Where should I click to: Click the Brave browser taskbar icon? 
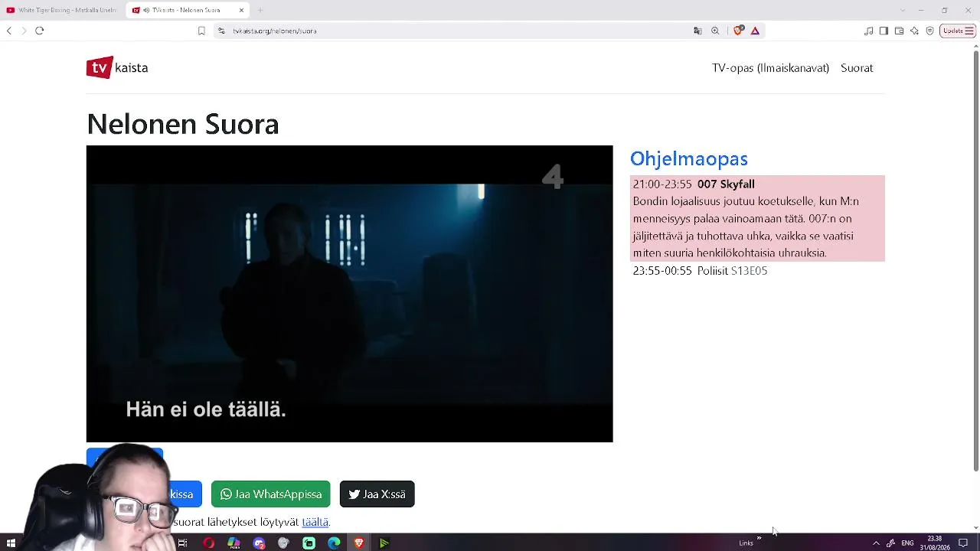pos(359,543)
